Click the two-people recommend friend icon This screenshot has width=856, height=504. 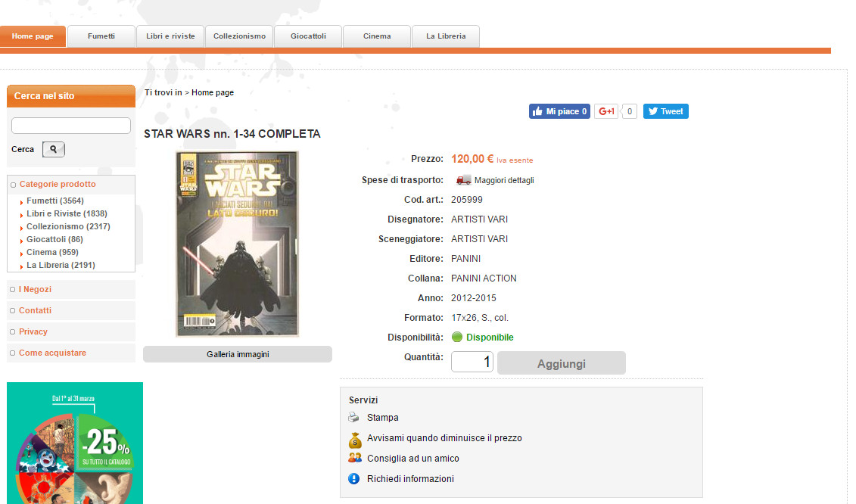tap(354, 458)
